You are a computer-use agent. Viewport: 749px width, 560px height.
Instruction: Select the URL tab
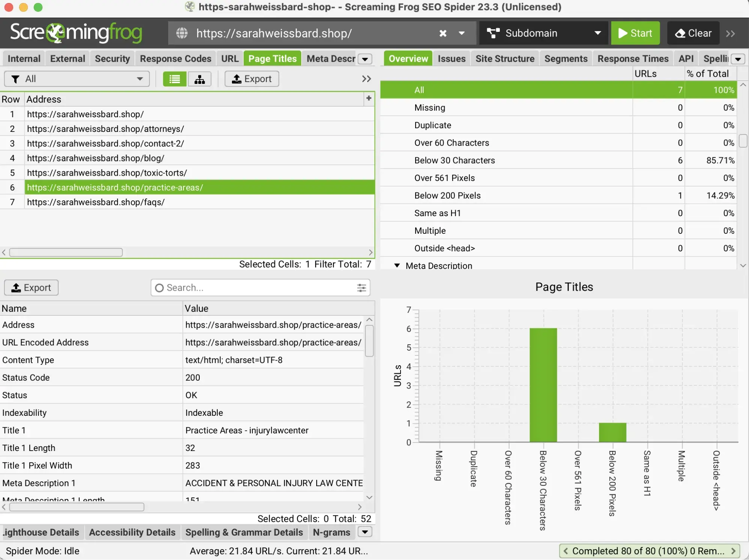(x=230, y=59)
